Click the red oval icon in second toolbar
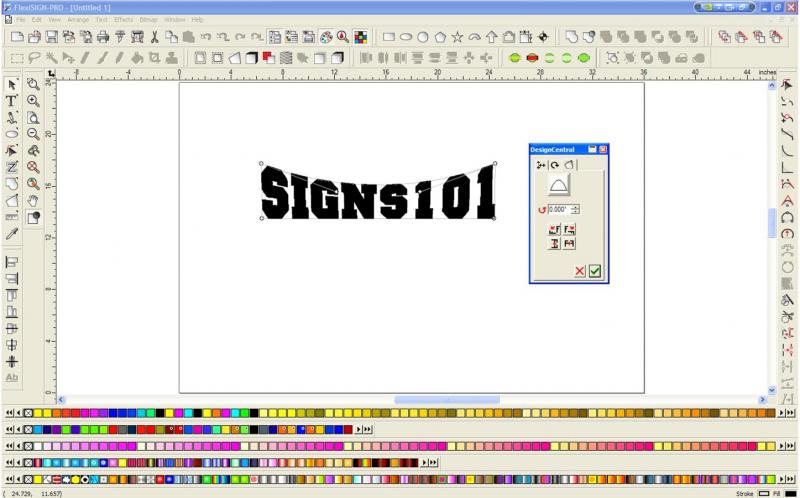 (x=532, y=58)
